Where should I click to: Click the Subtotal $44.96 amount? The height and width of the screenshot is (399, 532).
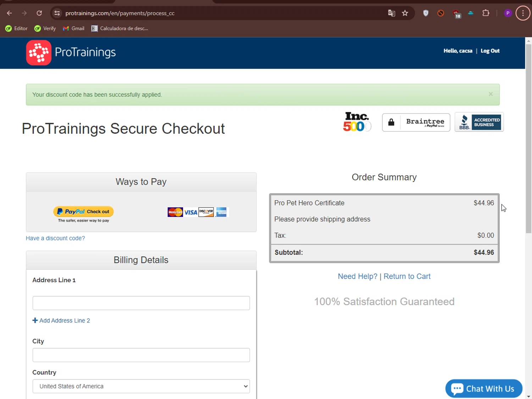[484, 252]
